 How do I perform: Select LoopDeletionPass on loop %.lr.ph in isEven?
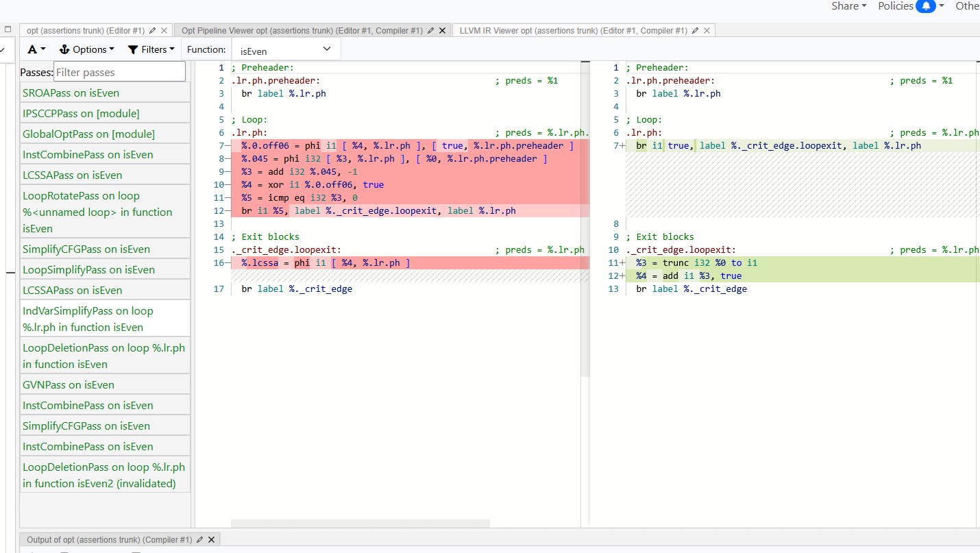105,356
